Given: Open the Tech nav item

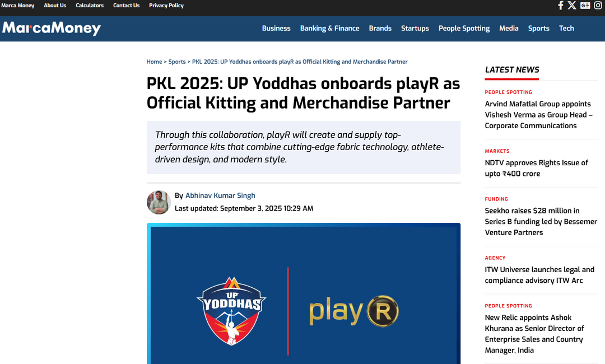Looking at the screenshot, I should pyautogui.click(x=566, y=28).
